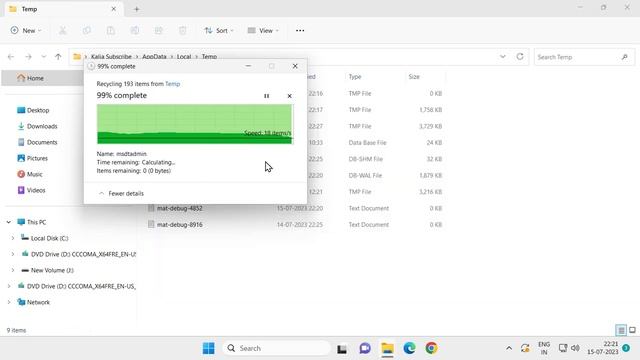Sort by the Type column header
This screenshot has height=360, width=640.
coord(355,77)
